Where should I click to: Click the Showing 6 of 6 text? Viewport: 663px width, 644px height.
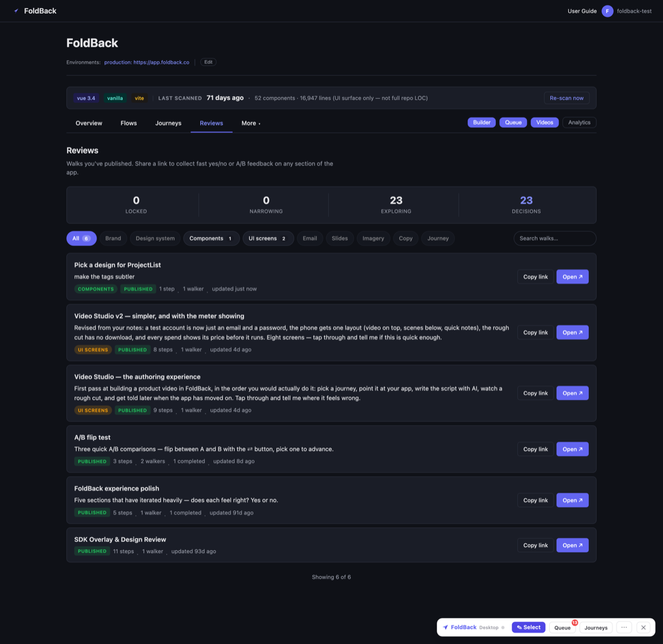pyautogui.click(x=331, y=577)
